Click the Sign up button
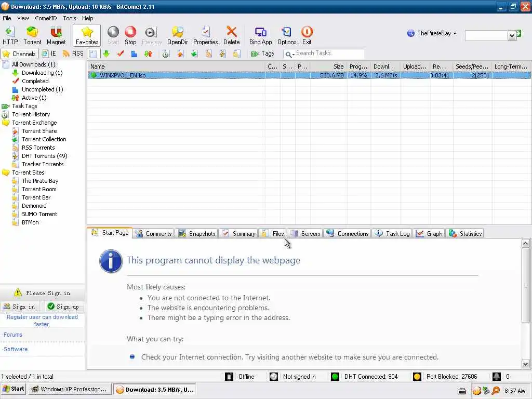The width and height of the screenshot is (532, 399). [63, 307]
